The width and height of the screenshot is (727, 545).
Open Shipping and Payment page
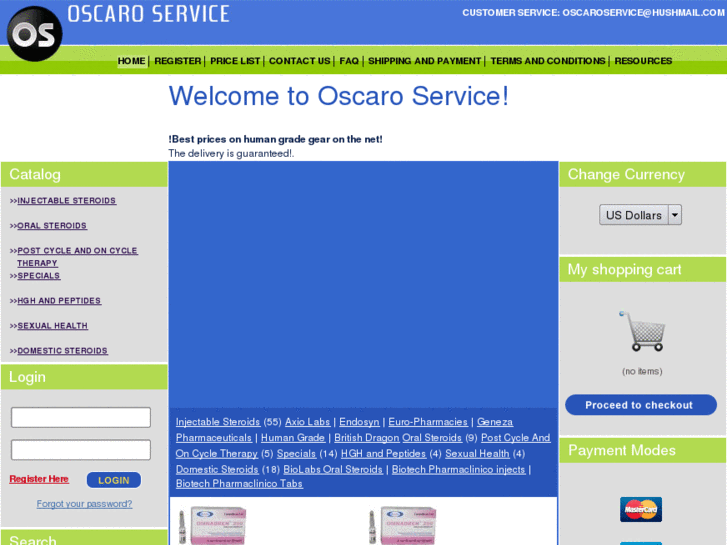[x=425, y=61]
